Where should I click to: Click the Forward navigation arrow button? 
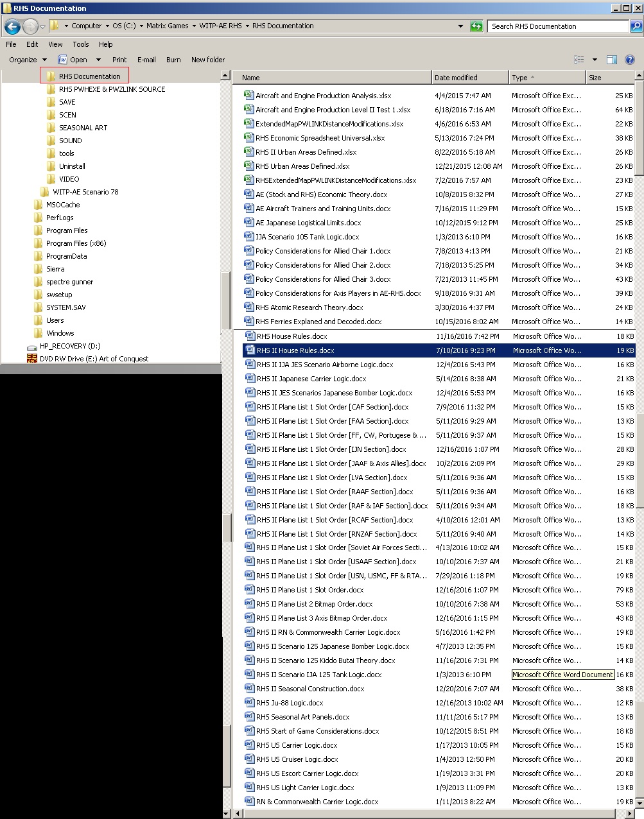click(30, 26)
